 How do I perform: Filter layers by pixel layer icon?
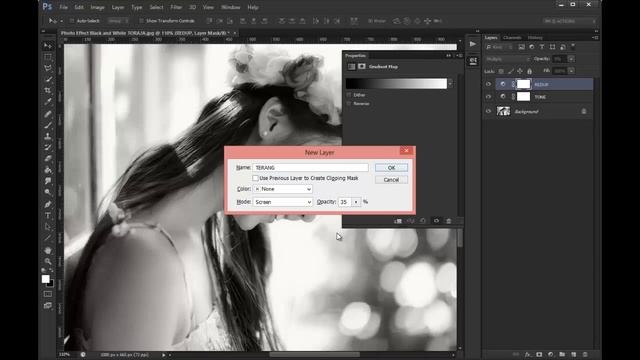coord(522,47)
